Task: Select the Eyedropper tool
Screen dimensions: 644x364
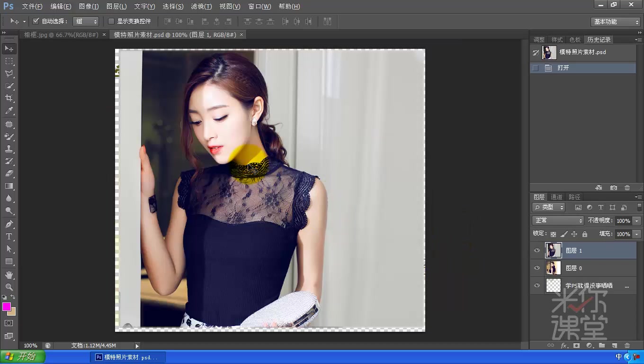Action: click(x=9, y=111)
